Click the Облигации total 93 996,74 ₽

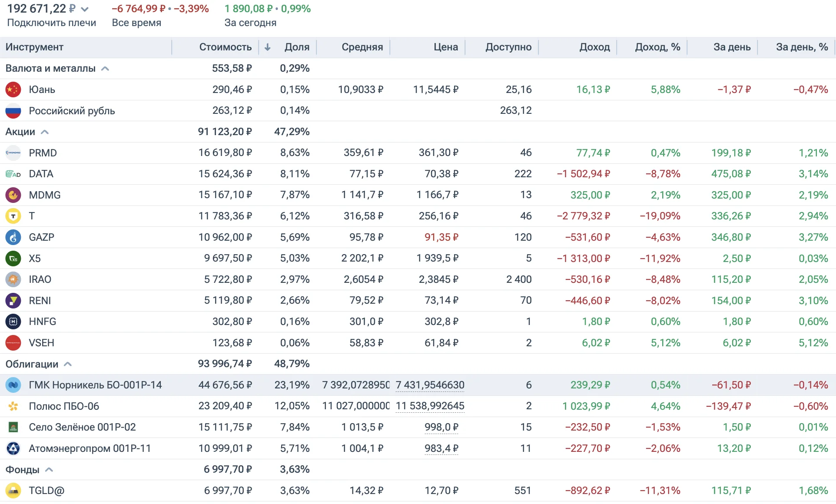[225, 364]
